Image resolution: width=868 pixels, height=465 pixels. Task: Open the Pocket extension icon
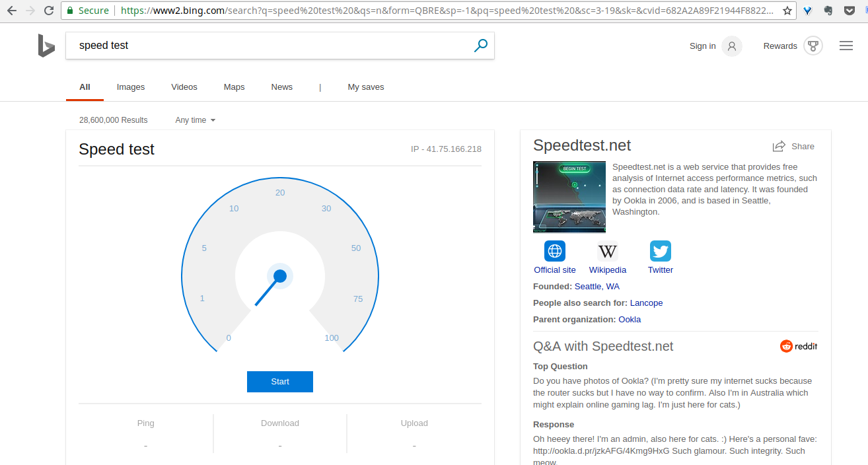pos(850,11)
